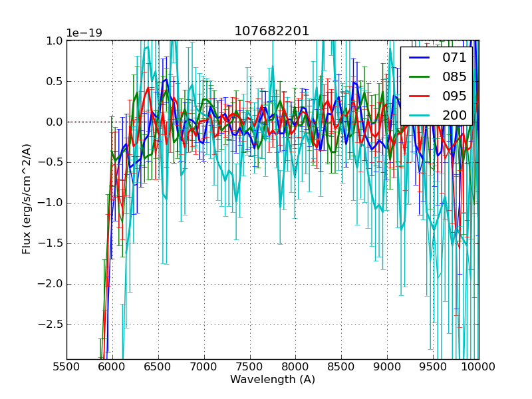The height and width of the screenshot is (399, 532).
Task: Click the 5500 x-axis tick label
Action: pyautogui.click(x=66, y=366)
